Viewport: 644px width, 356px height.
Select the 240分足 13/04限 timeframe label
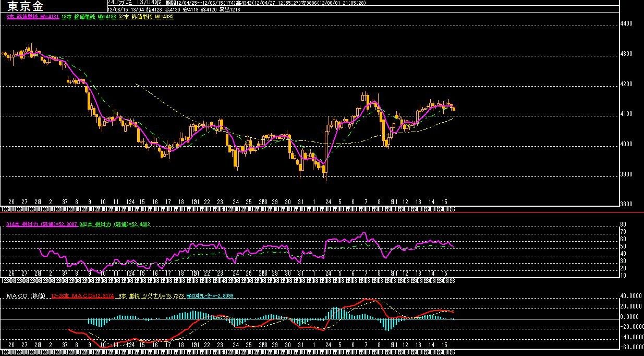tap(135, 2)
